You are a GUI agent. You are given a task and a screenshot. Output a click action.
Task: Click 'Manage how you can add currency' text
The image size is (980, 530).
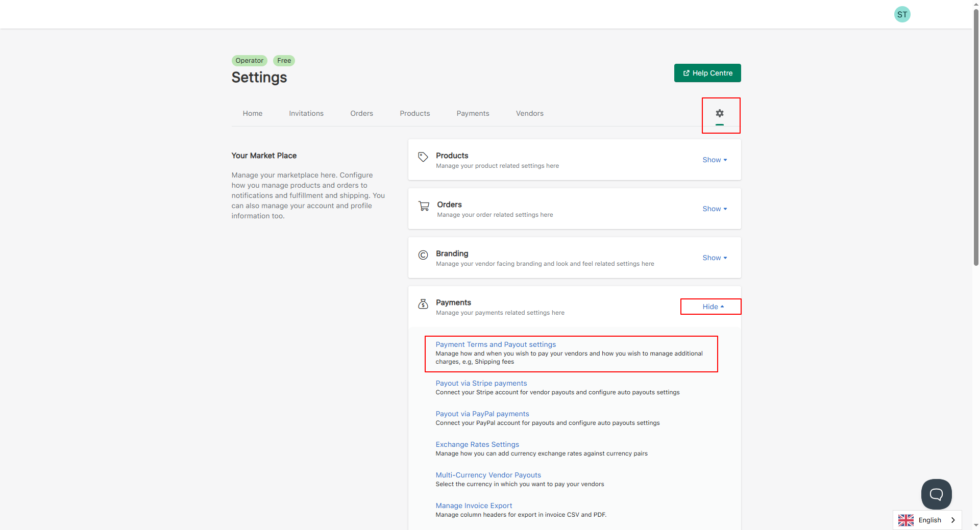pos(542,453)
